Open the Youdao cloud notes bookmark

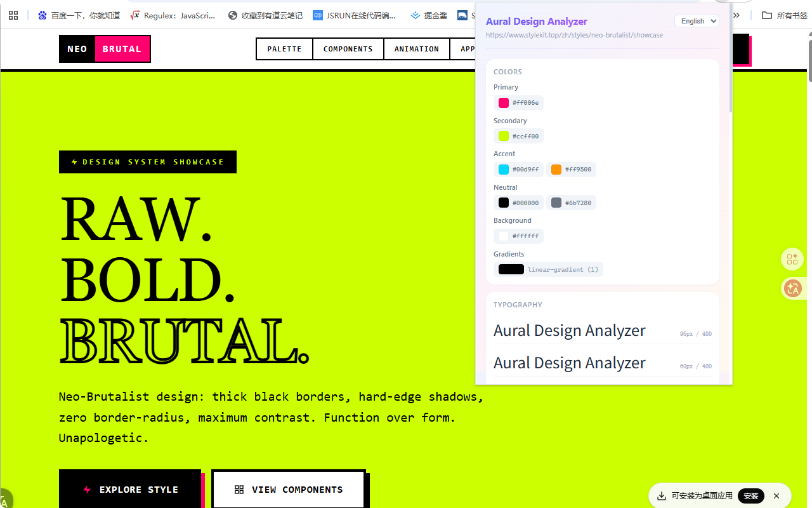(x=265, y=15)
